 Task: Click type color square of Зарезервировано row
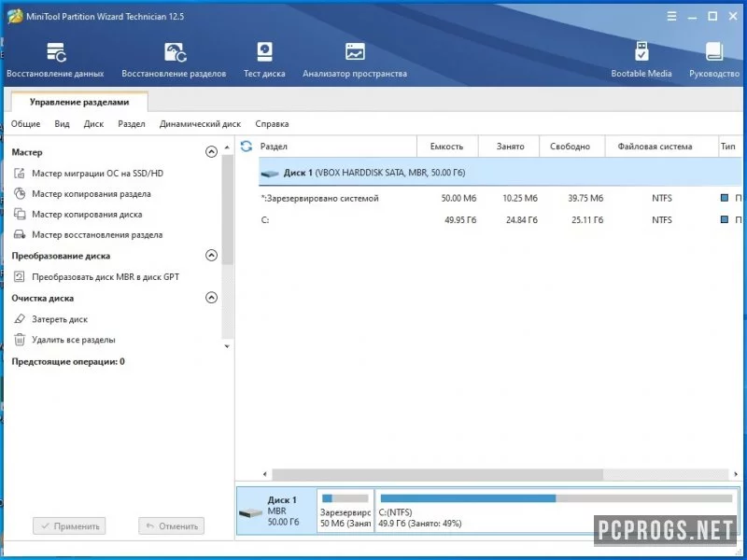[725, 198]
